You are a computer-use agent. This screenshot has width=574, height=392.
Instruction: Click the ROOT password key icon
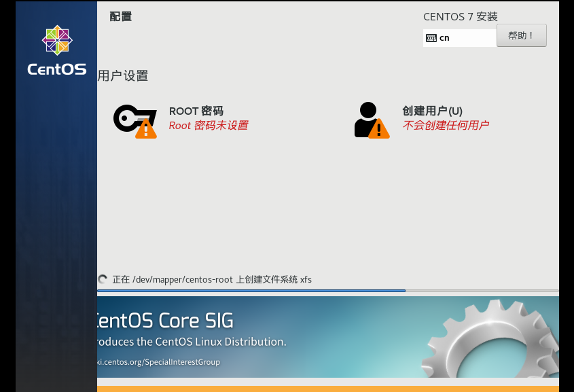(x=135, y=122)
